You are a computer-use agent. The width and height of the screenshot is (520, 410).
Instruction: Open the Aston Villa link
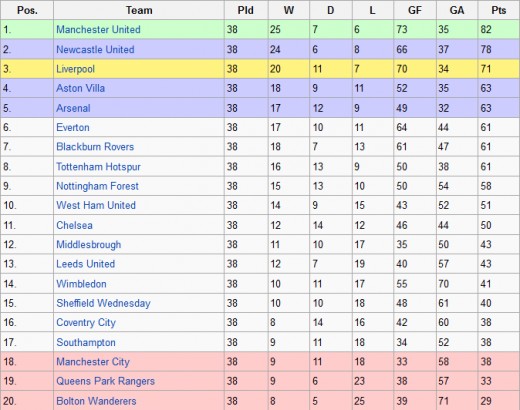80,88
